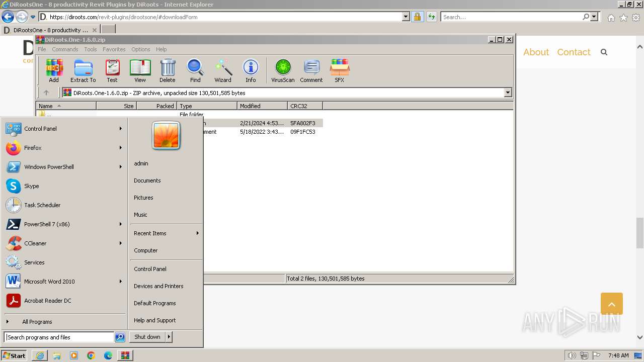
Task: Open Firefox from the Start menu
Action: (x=64, y=148)
